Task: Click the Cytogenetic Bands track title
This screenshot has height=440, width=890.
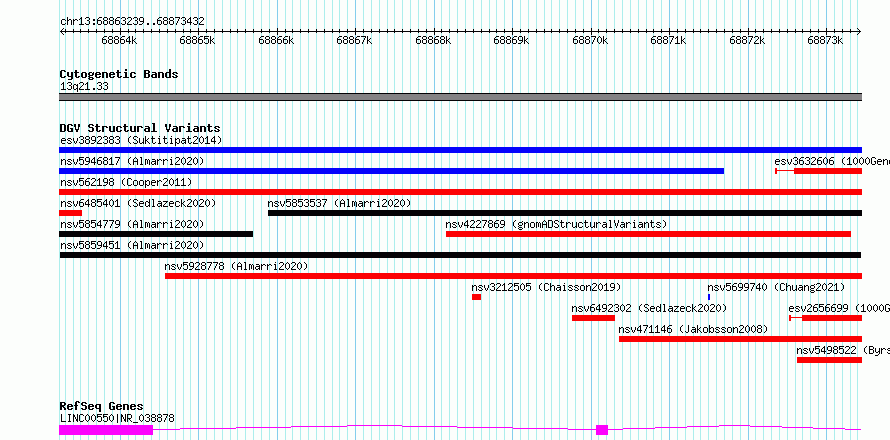Action: point(119,74)
